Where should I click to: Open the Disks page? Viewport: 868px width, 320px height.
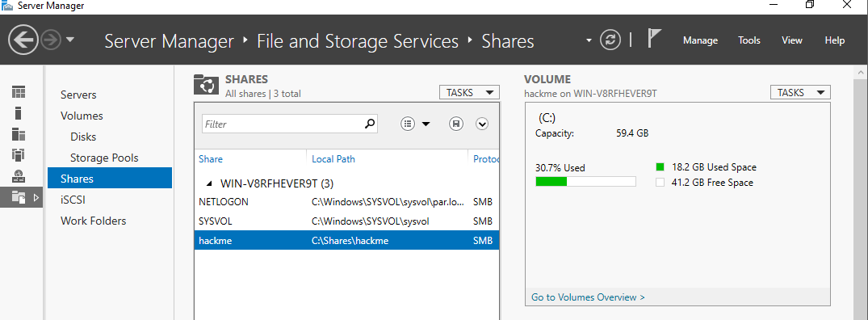[x=83, y=137]
